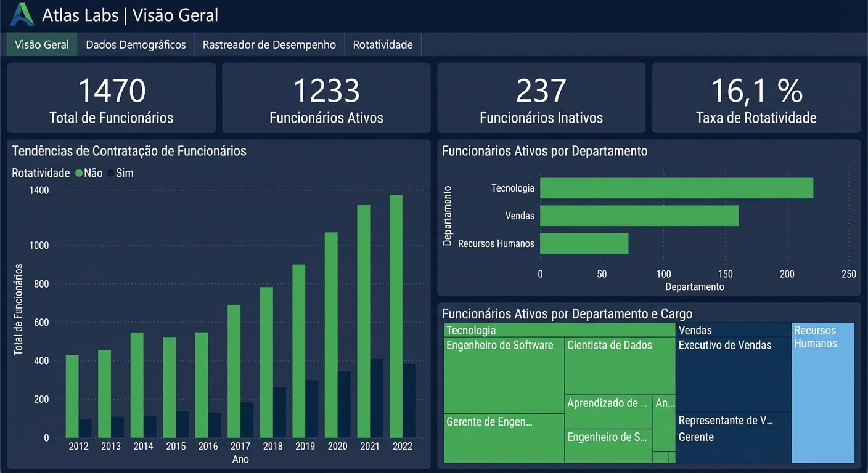Click the Taxa de Rotatividade 16,1 % card

[x=756, y=98]
